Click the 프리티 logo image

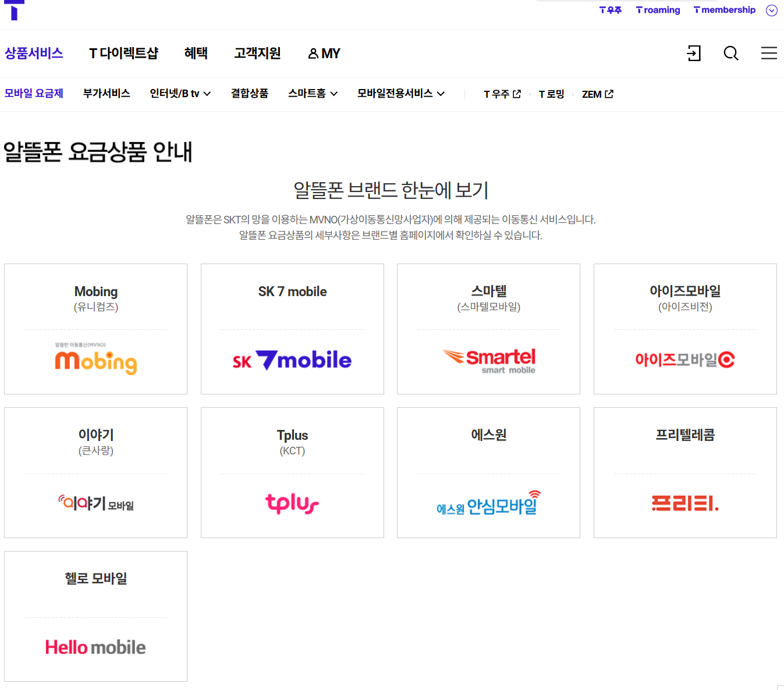[x=685, y=503]
